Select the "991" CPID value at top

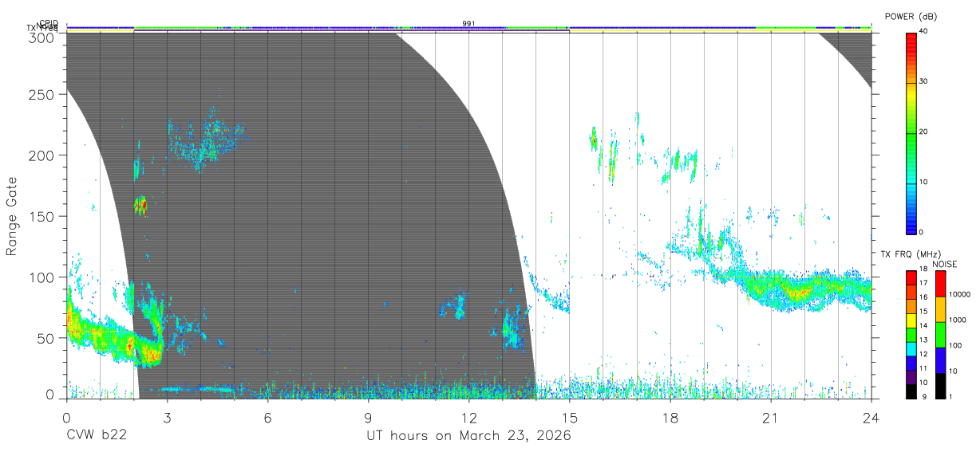click(468, 24)
